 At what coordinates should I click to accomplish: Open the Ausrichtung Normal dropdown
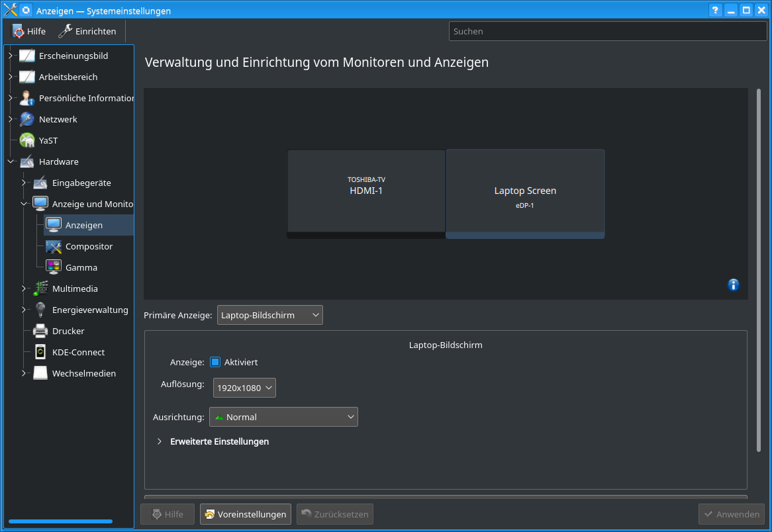pos(283,417)
